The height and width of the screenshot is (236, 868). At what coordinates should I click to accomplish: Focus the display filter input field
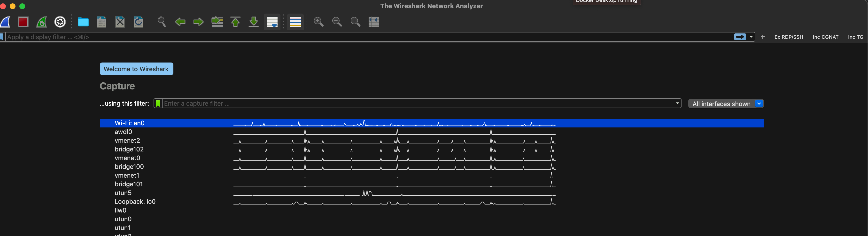(369, 37)
